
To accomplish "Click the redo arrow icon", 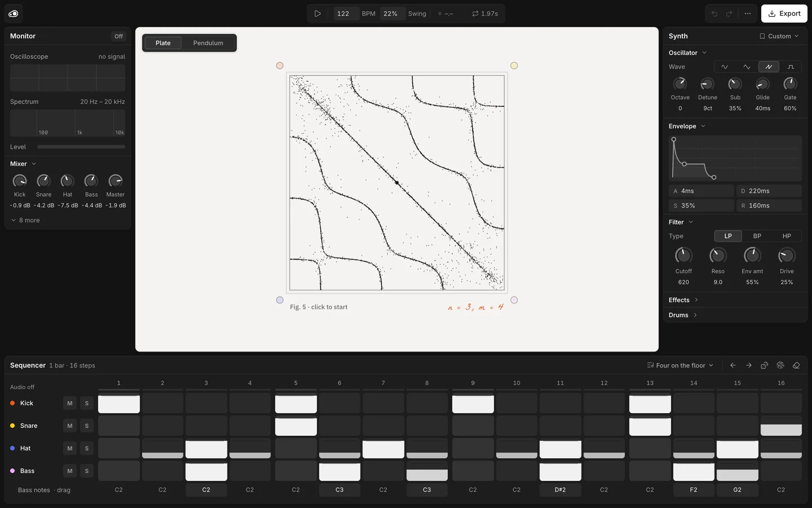I will [x=729, y=14].
